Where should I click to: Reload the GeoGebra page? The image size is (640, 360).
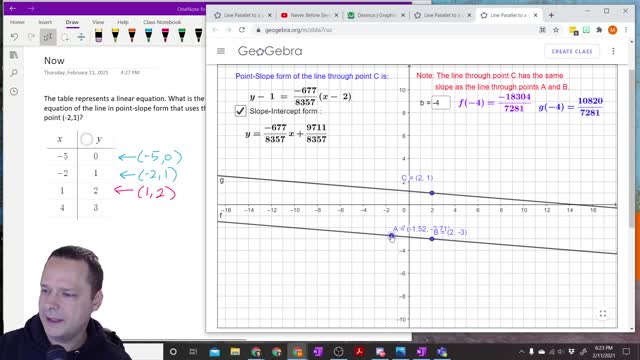point(242,30)
